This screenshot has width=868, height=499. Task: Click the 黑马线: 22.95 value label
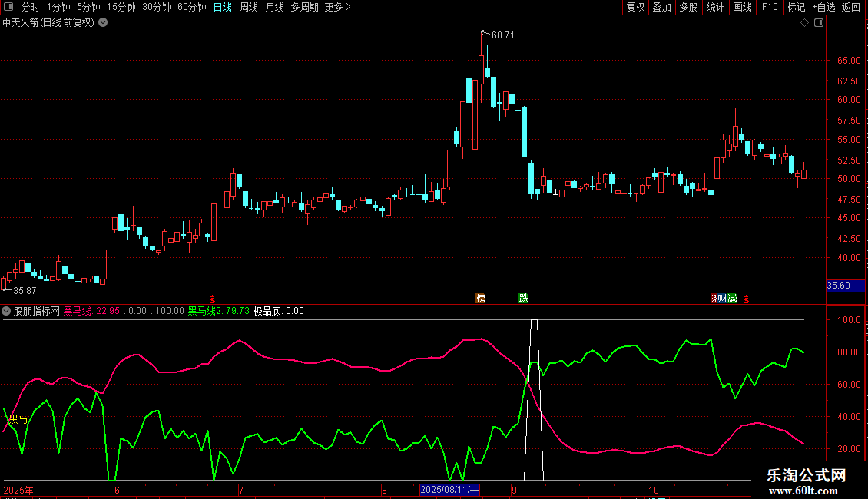(x=91, y=311)
